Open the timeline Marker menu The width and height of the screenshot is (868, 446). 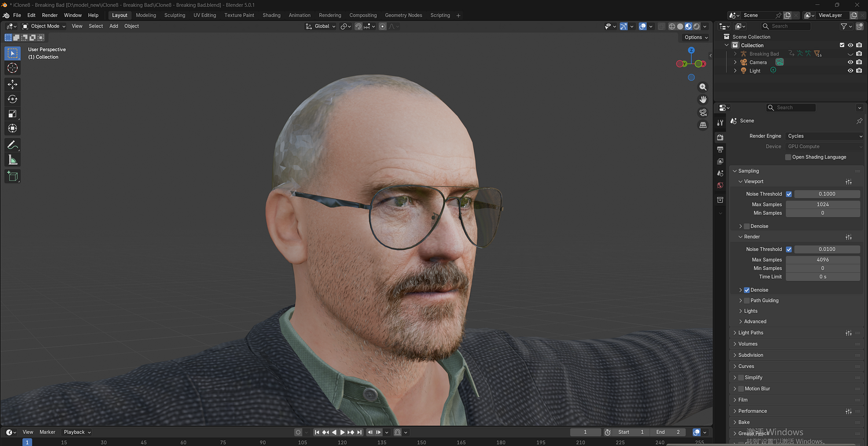point(47,433)
